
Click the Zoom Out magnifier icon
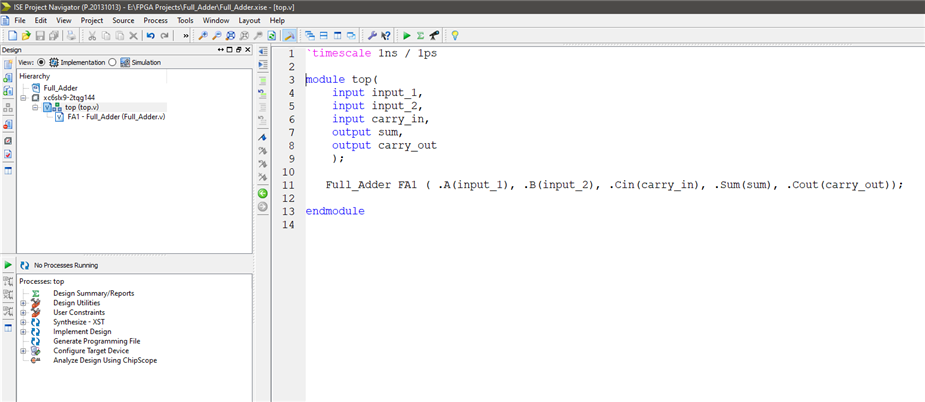(217, 35)
